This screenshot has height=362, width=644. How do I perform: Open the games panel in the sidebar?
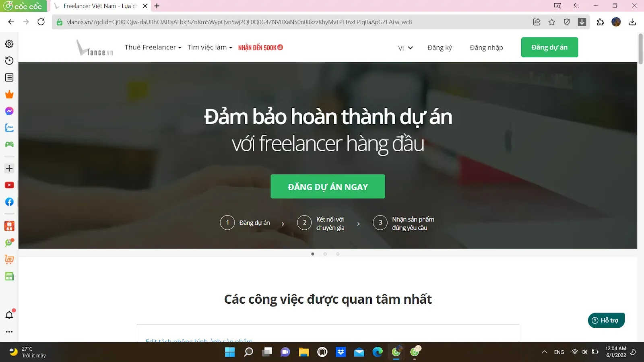[9, 144]
